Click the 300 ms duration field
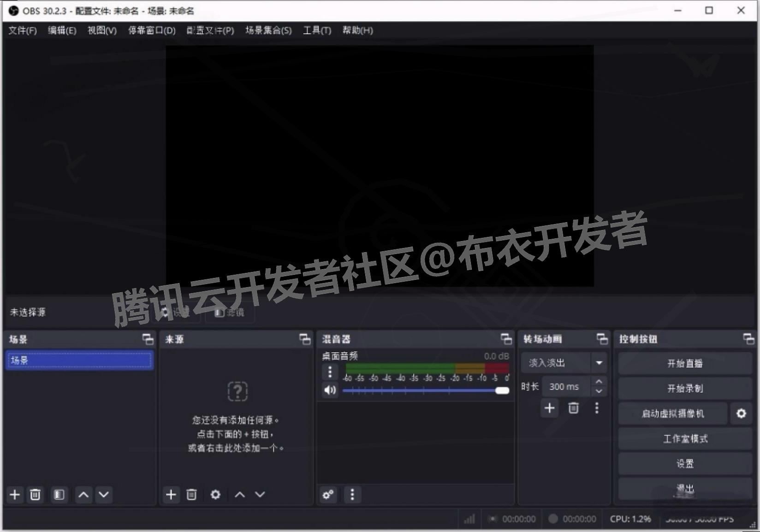This screenshot has height=532, width=760. click(567, 387)
